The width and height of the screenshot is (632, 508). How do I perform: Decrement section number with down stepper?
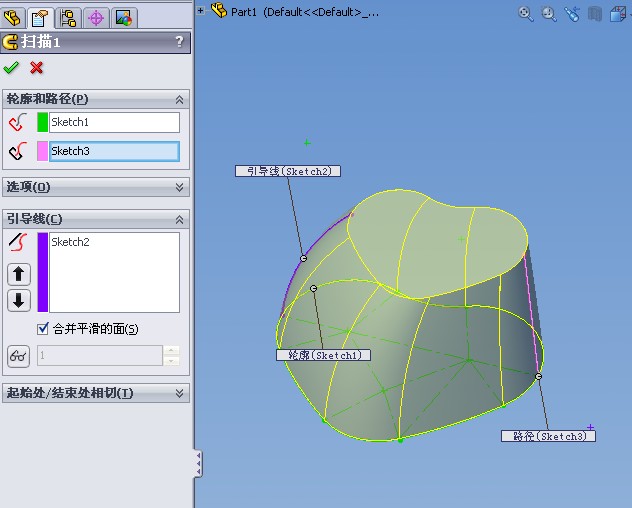coord(171,361)
